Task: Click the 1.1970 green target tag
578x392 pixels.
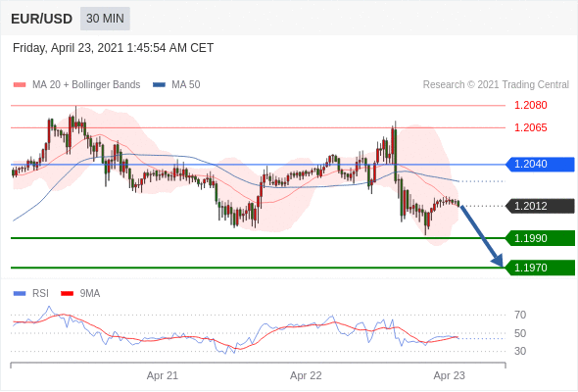Action: click(x=540, y=268)
